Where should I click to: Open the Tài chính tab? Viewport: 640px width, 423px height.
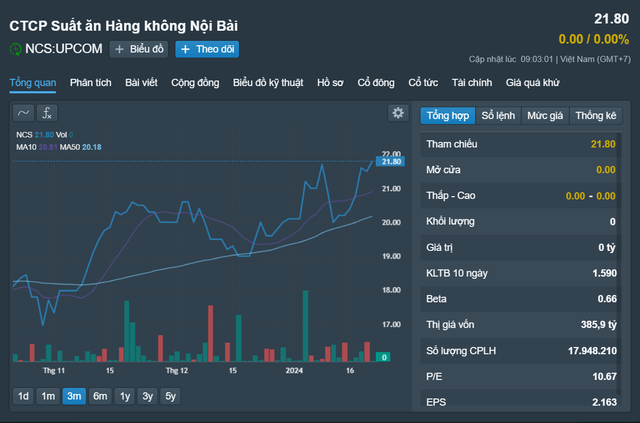[x=471, y=82]
